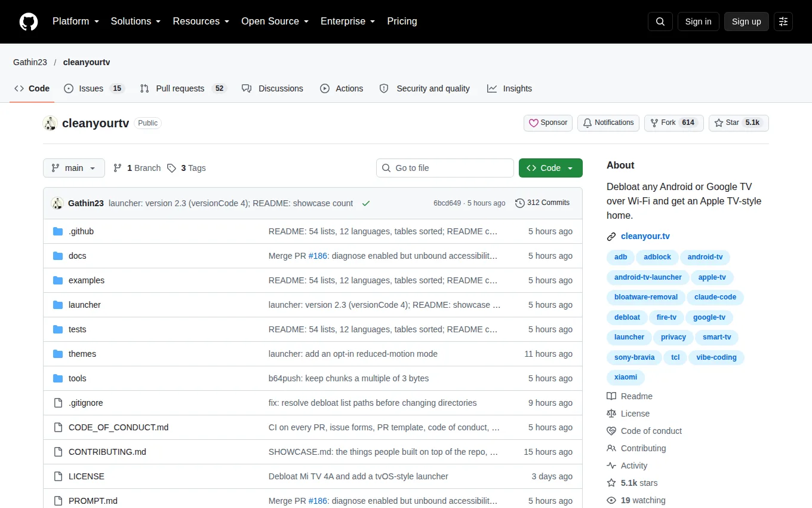Click the eye icon beside 19 watching
The width and height of the screenshot is (812, 508).
(x=611, y=500)
